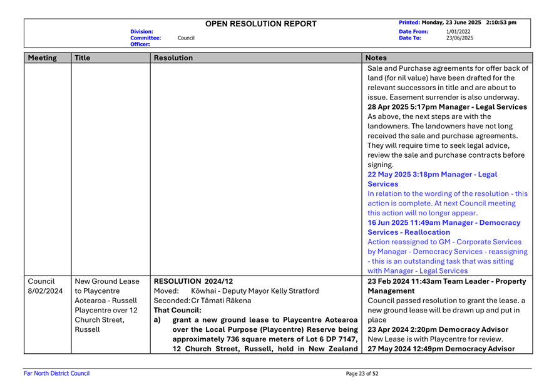Screen dimensions: 554x392
Task: Select the 23 Apr 2024 2:20pm Democracy Advisor note
Action: click(x=438, y=329)
